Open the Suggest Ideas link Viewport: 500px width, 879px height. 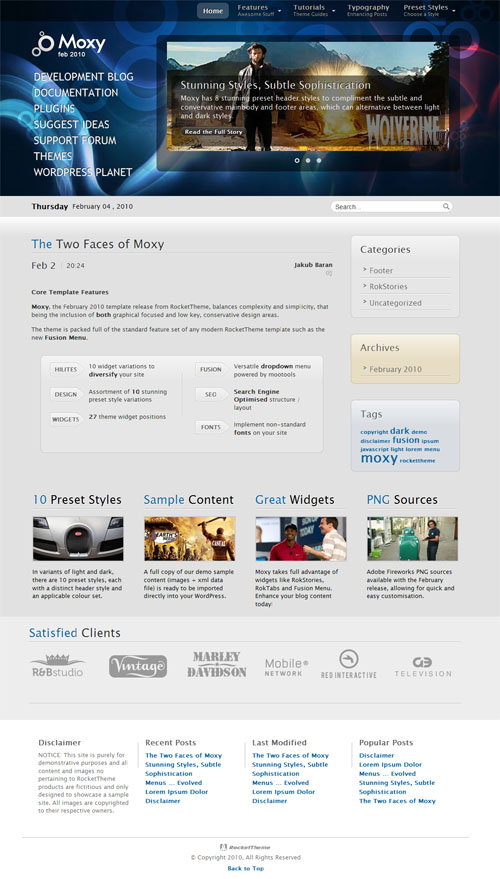pos(71,124)
